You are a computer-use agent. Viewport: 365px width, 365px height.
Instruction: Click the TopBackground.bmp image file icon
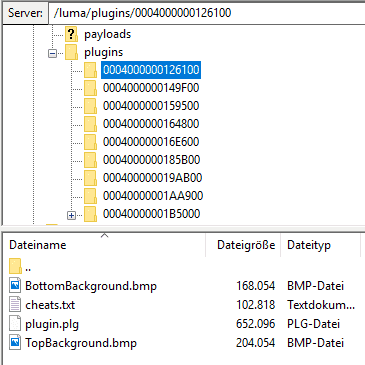(15, 343)
